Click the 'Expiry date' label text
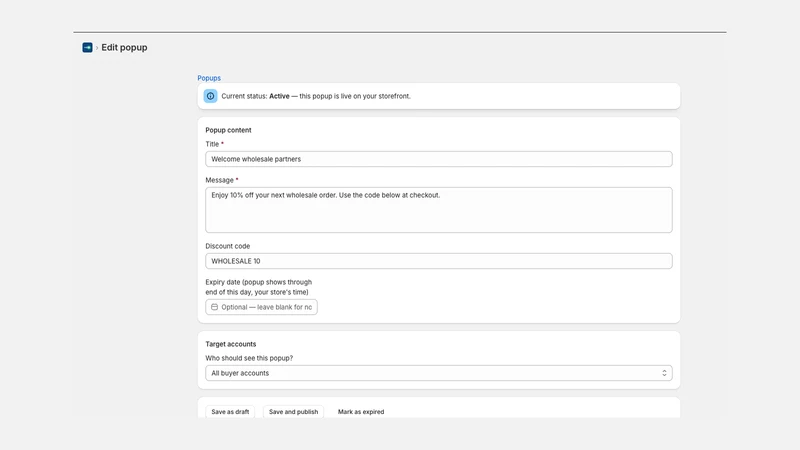 click(259, 287)
